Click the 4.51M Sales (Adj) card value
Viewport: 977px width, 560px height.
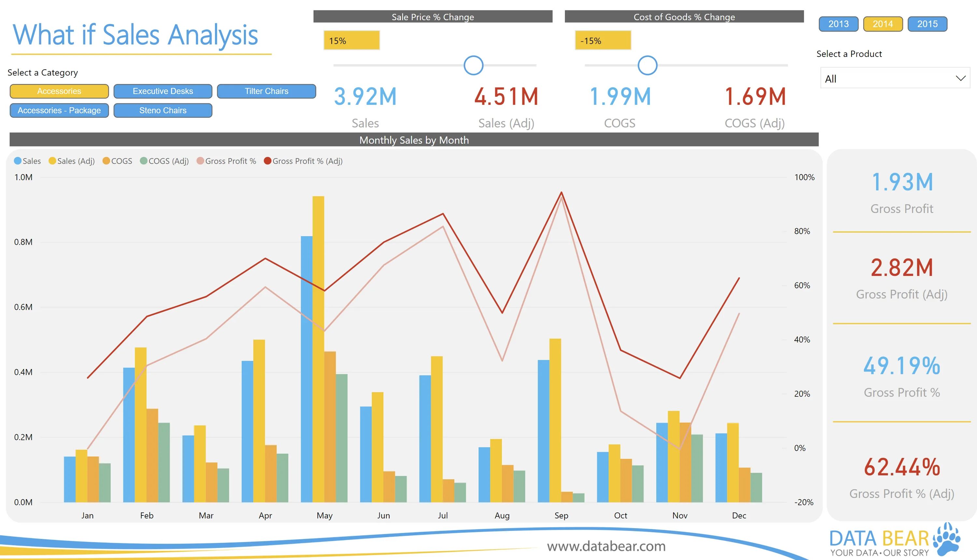506,96
